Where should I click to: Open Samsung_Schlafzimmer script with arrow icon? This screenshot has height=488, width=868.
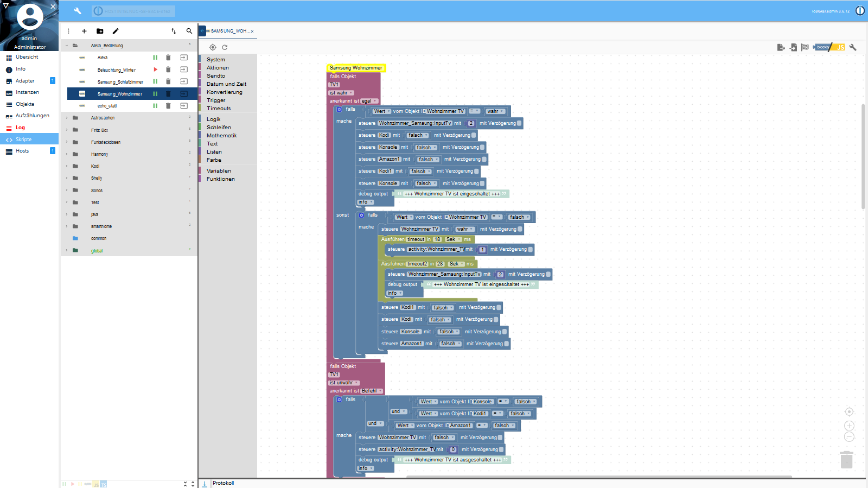pyautogui.click(x=184, y=81)
